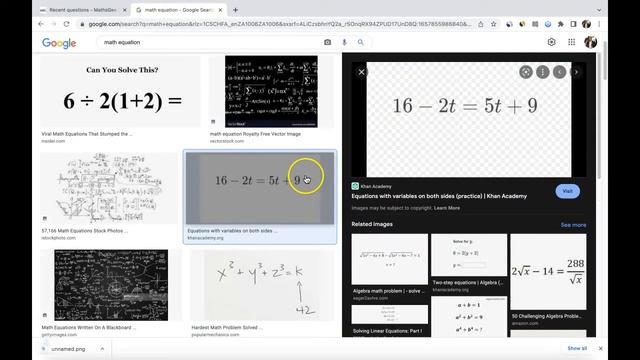Open related image a + b = 1
Screen dimensions: 640x360
[469, 317]
